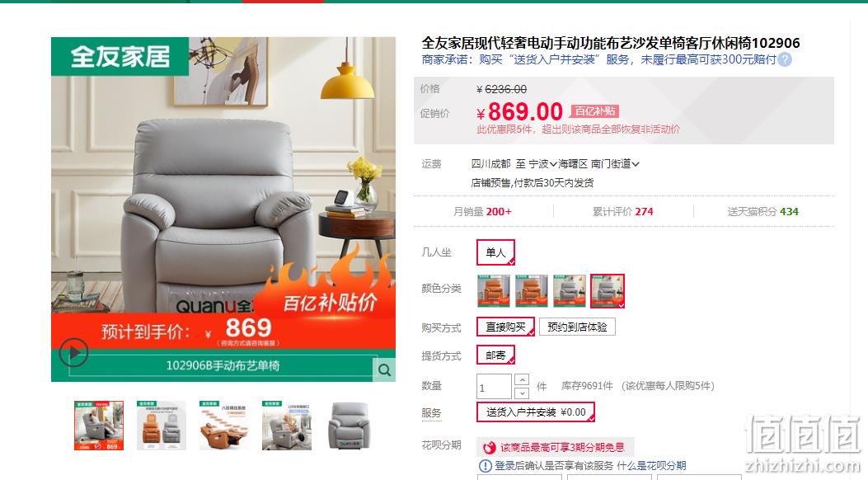Viewport: 868px width, 480px height.
Task: Click the Huabei installment info icon
Action: 485,466
